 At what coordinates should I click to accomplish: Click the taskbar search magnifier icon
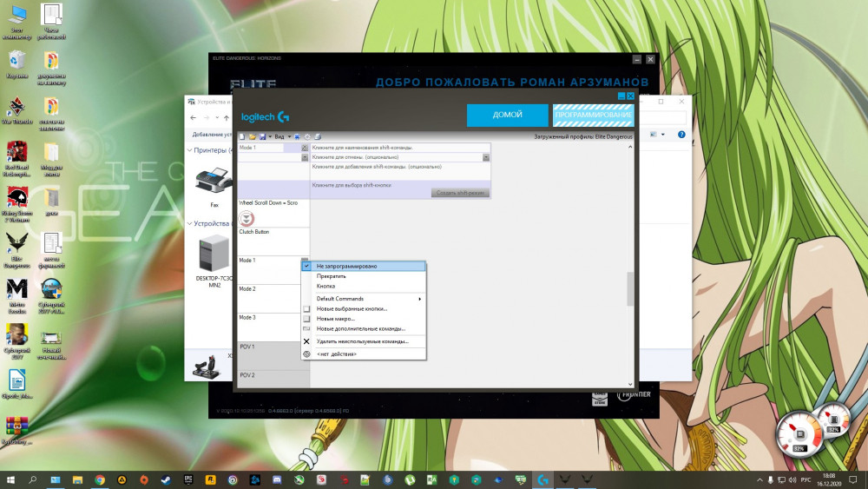point(33,479)
